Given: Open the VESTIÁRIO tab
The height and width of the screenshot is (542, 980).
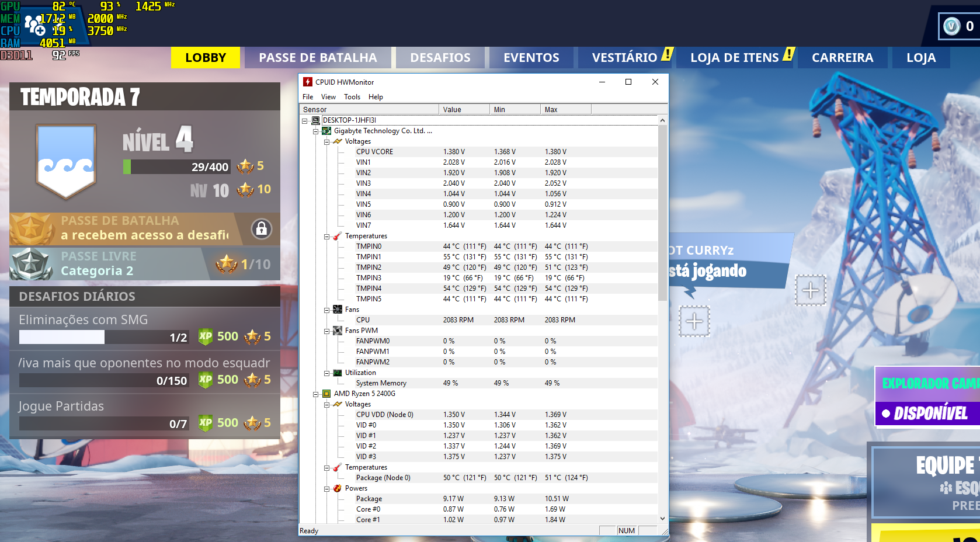Looking at the screenshot, I should click(x=625, y=58).
